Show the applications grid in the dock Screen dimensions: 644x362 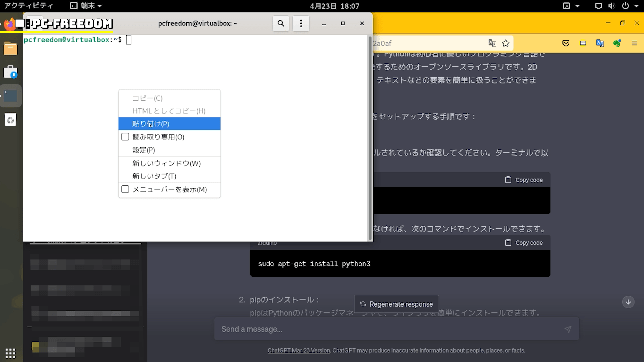click(x=10, y=353)
